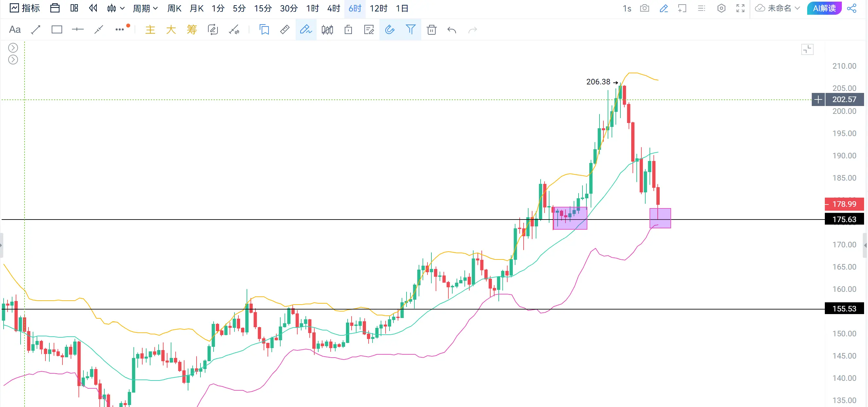Viewport: 868px width, 407px height.
Task: Click the lock drawings icon
Action: tap(348, 30)
